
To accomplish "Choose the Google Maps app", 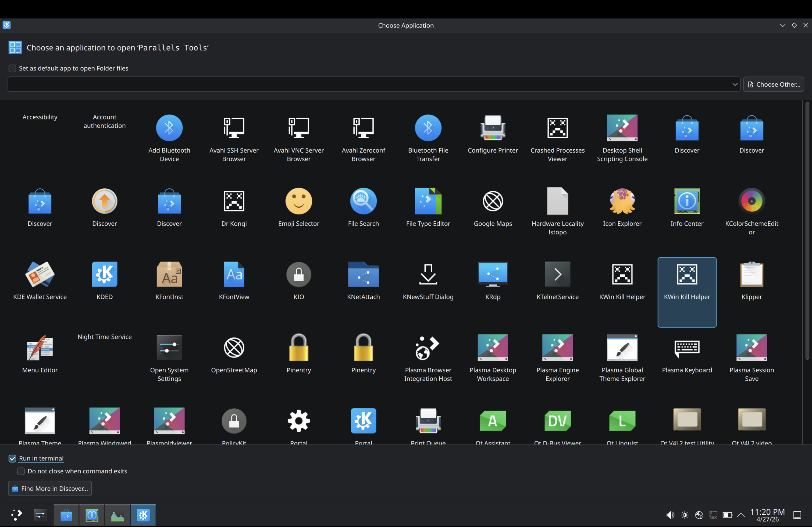I will pos(493,208).
